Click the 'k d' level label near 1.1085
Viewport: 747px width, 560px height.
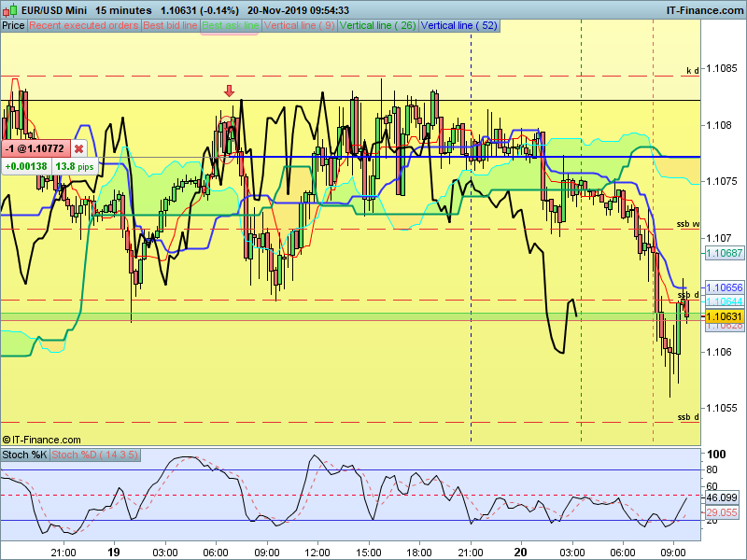tap(693, 71)
